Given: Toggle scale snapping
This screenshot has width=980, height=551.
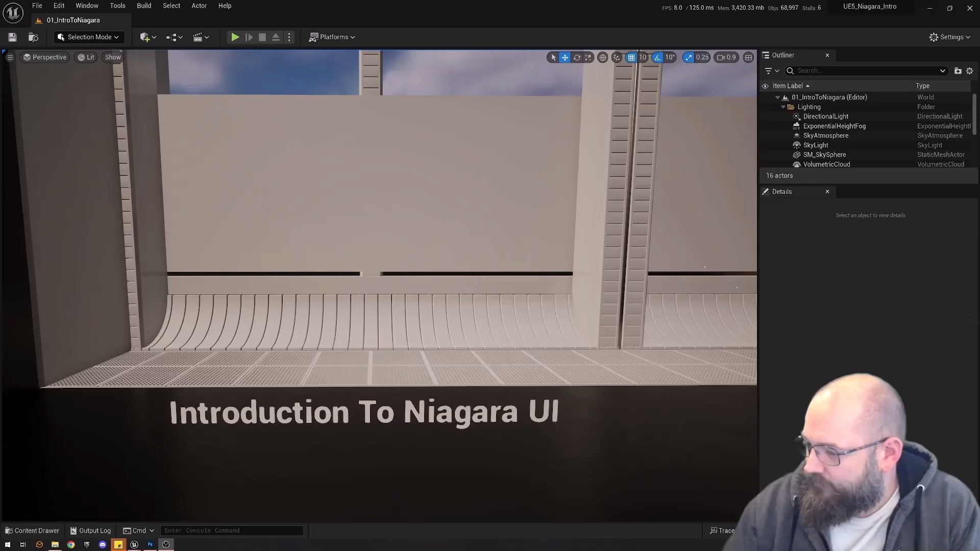Looking at the screenshot, I should pos(689,58).
